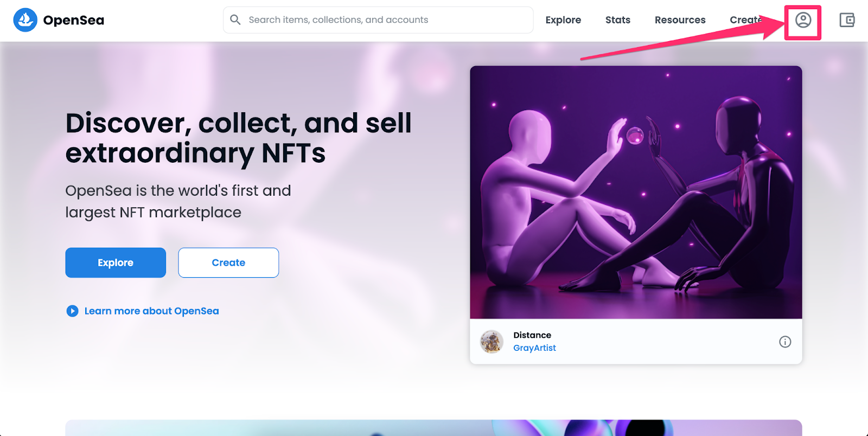Image resolution: width=868 pixels, height=436 pixels.
Task: Click the play icon next to Learn more
Action: (72, 311)
